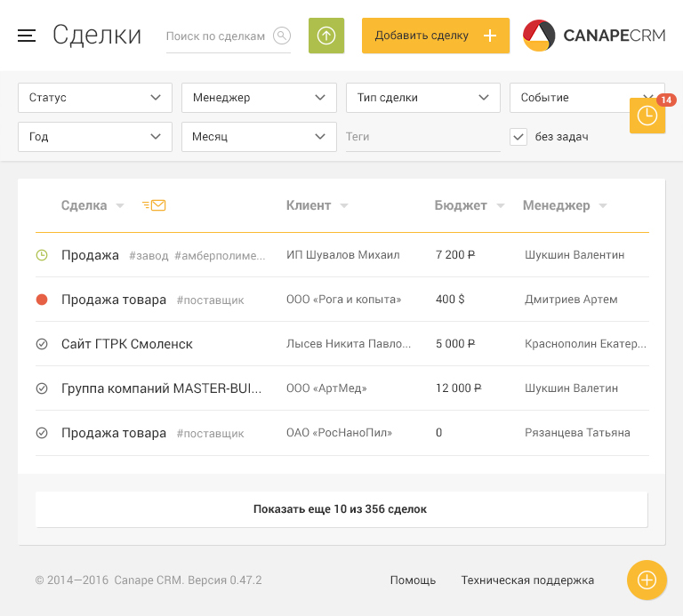Click the #завод tag
Image resolution: width=683 pixels, height=616 pixels.
click(149, 255)
